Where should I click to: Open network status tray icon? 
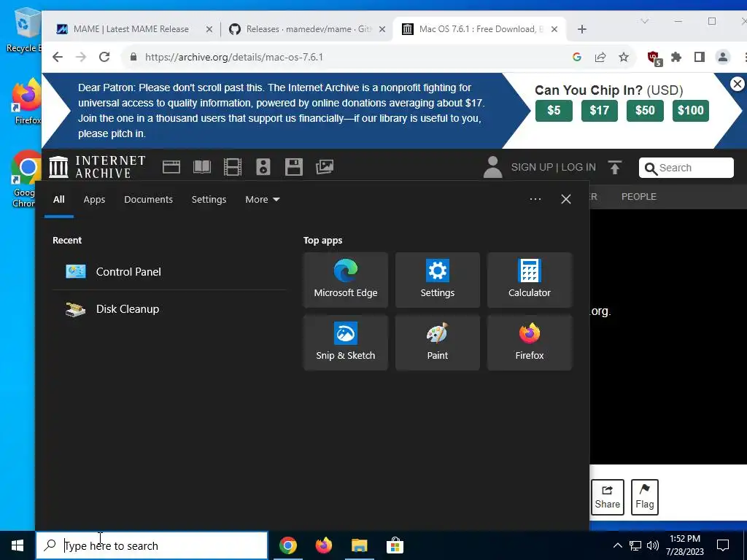point(635,545)
